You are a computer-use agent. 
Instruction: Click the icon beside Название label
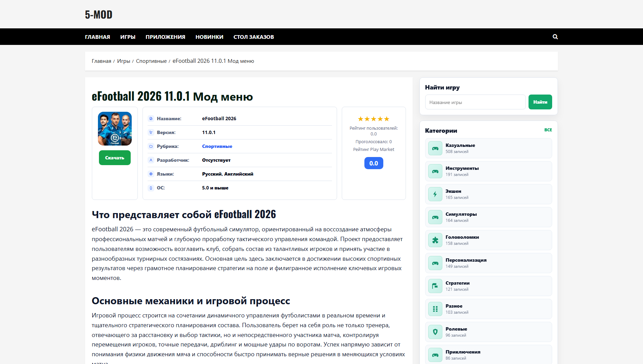click(151, 119)
